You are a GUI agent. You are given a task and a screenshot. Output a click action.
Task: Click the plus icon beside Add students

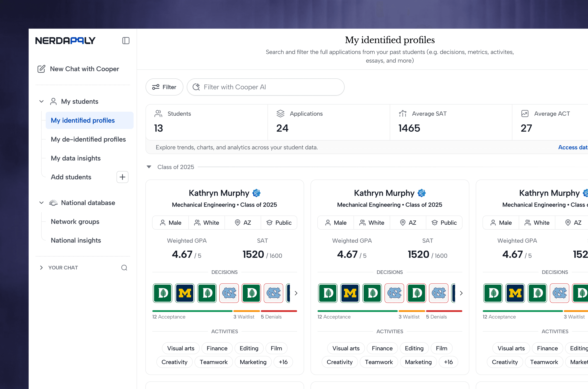point(122,177)
